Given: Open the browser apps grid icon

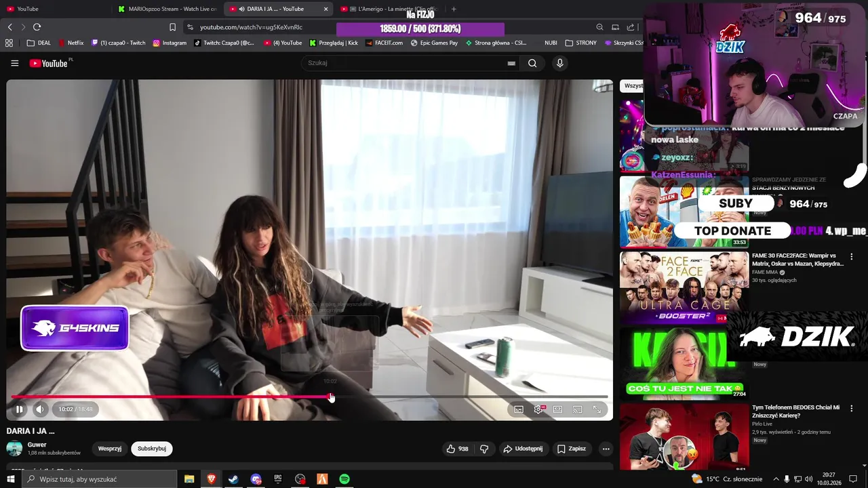Looking at the screenshot, I should (9, 43).
